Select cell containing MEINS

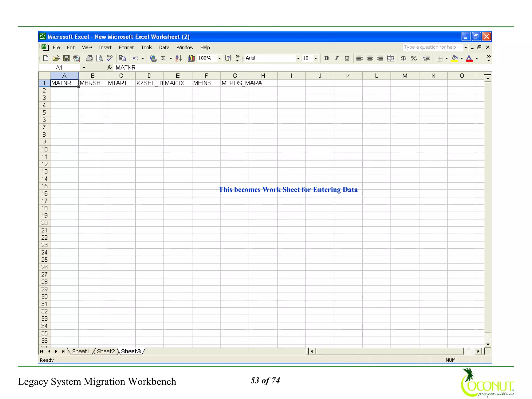tap(206, 83)
